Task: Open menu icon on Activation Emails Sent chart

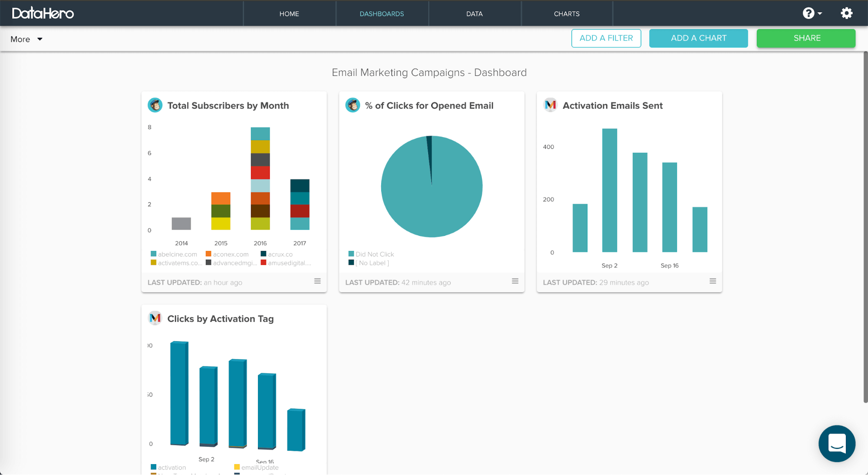Action: [713, 281]
